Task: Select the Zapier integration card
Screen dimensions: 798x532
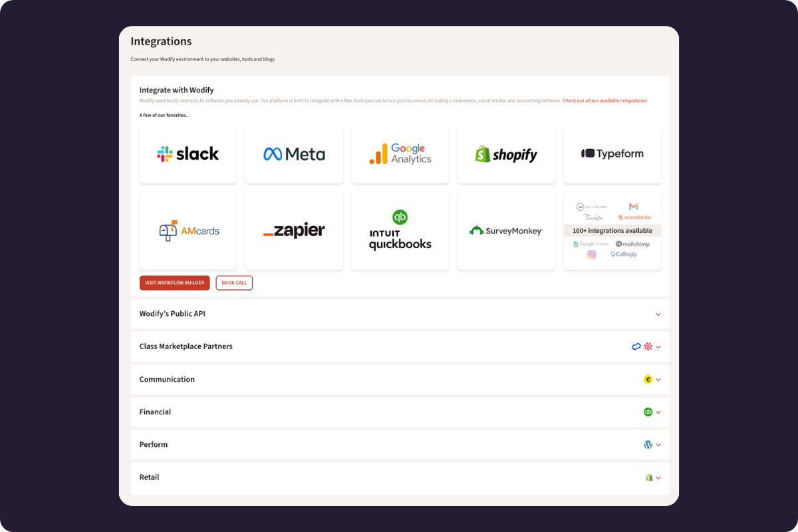Action: (x=294, y=231)
